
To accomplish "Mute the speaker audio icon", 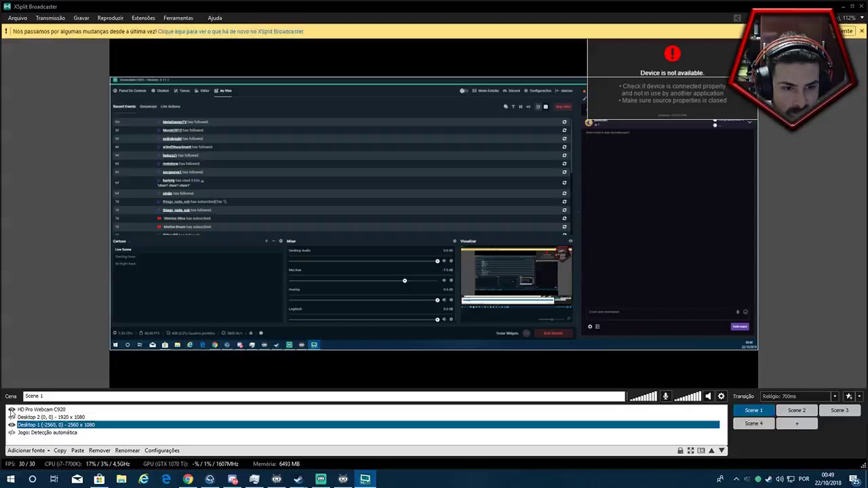I will (708, 396).
